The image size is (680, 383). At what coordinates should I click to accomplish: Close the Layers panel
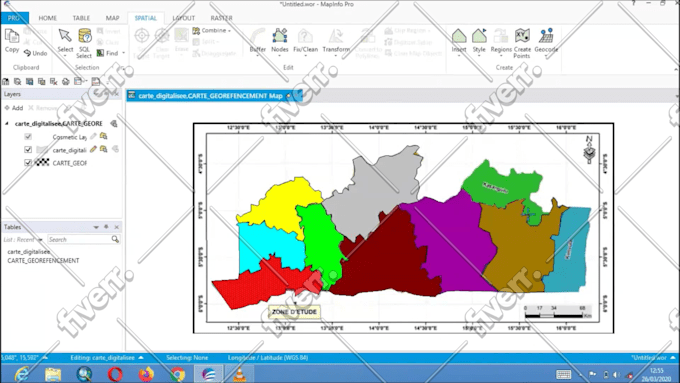click(x=117, y=94)
